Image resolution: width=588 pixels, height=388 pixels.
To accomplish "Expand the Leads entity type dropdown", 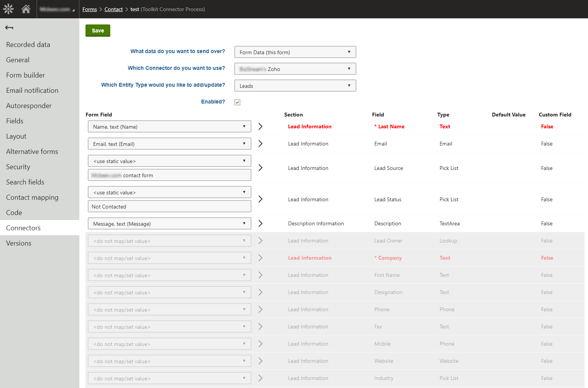I will pos(295,86).
